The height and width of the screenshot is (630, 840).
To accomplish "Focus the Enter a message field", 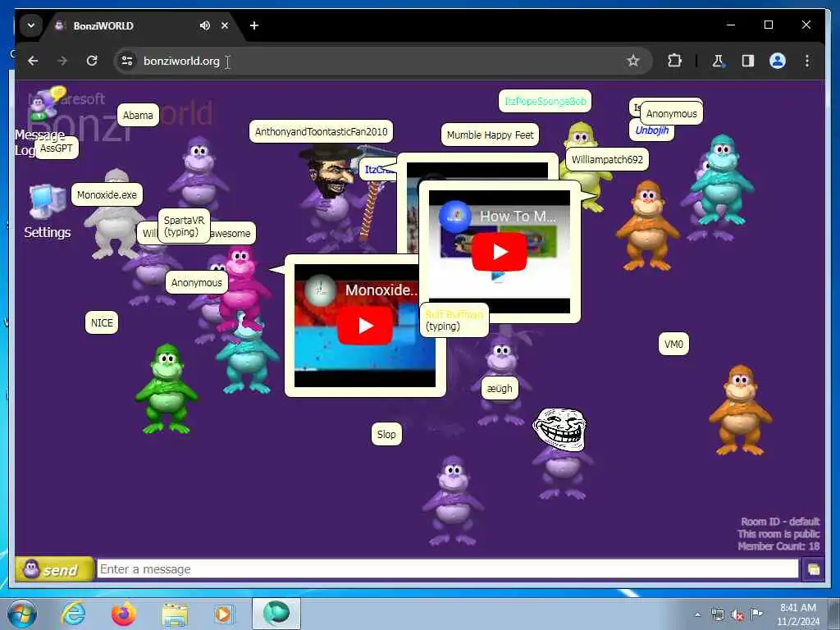I will tap(447, 569).
